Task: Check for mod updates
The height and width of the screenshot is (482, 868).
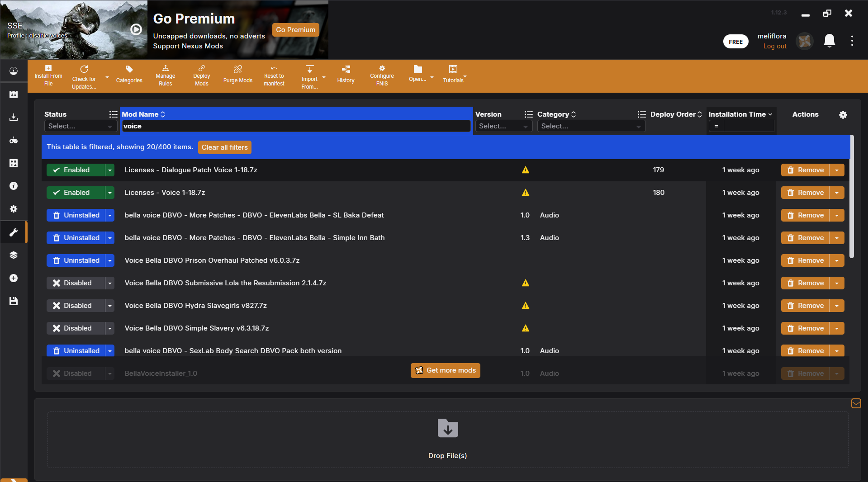Action: click(84, 76)
